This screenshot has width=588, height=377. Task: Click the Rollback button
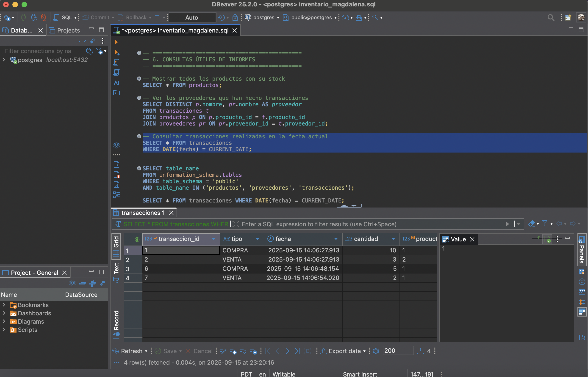tap(132, 17)
